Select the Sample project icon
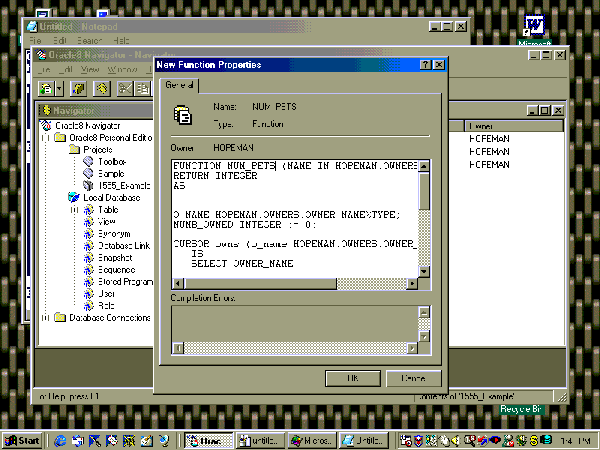Viewport: 600px width, 450px height. pyautogui.click(x=88, y=173)
